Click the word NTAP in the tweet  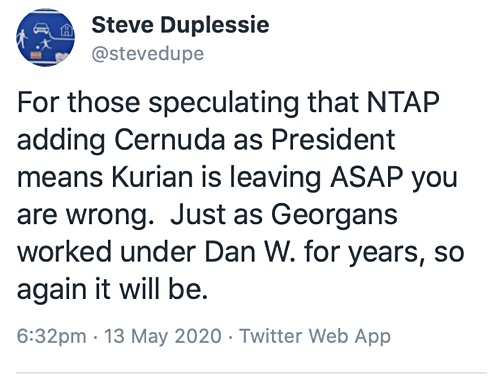tap(403, 102)
